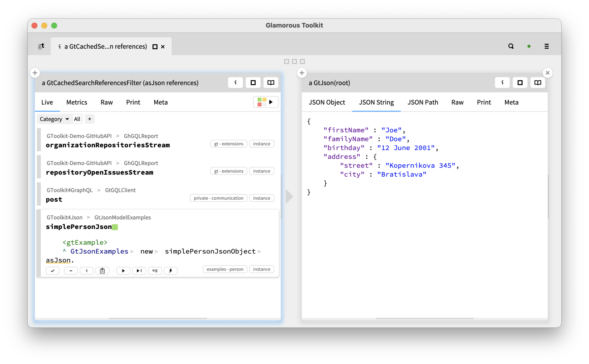Click private - communication tag on post
The width and height of the screenshot is (589, 364).
pyautogui.click(x=218, y=198)
